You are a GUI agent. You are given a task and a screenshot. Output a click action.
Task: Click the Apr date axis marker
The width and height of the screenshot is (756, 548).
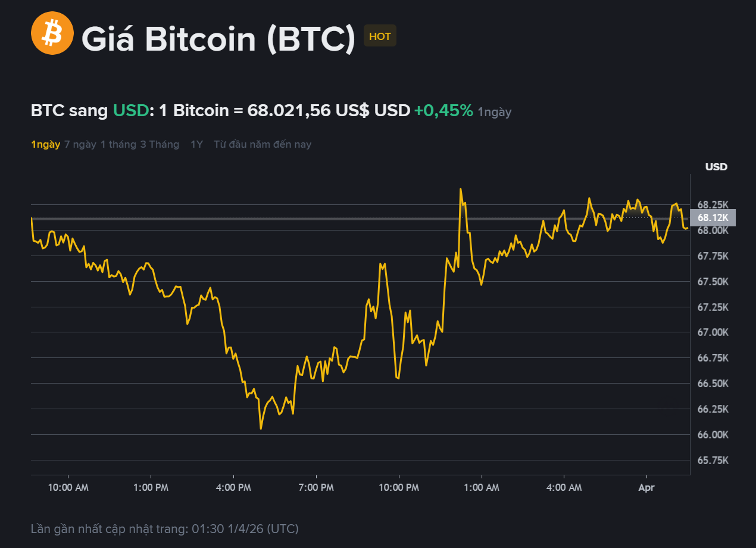pyautogui.click(x=646, y=487)
